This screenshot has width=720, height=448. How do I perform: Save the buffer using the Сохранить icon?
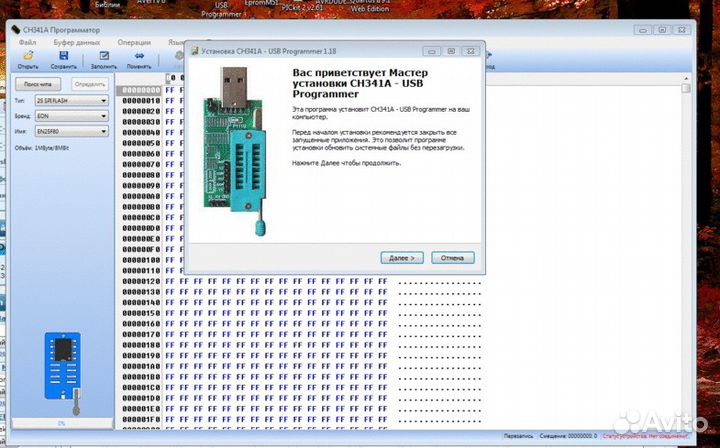pyautogui.click(x=63, y=60)
